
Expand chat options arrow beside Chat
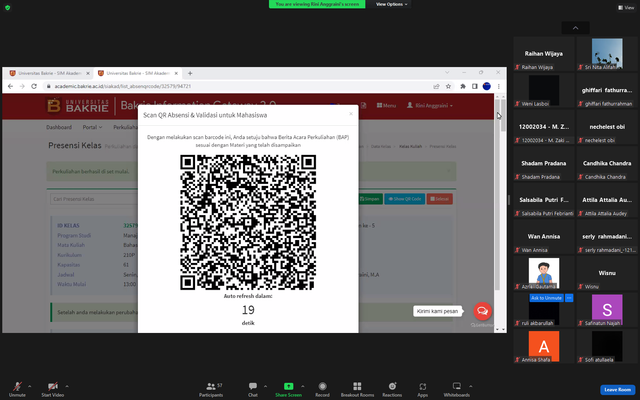(265, 386)
